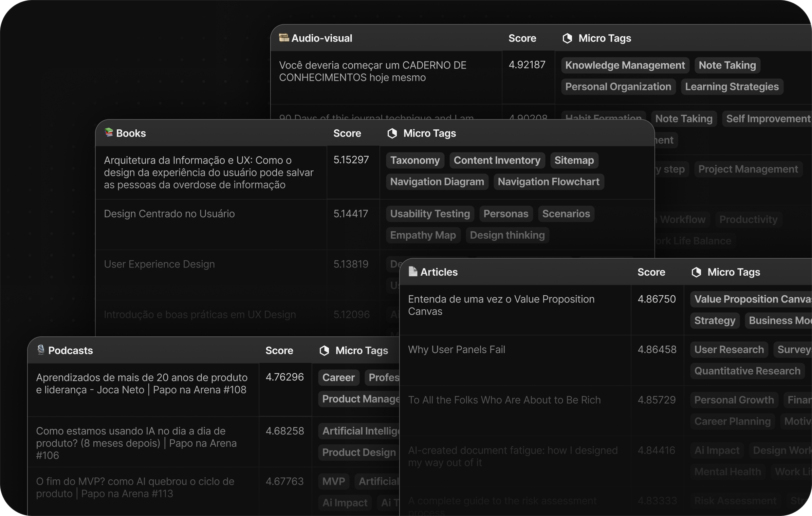
Task: Select the Personal Growth tag
Action: tap(734, 400)
